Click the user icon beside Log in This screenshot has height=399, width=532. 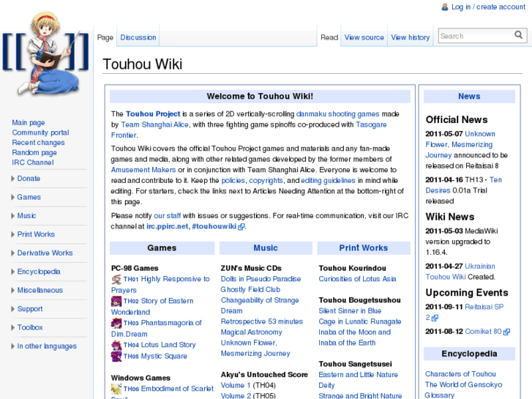tap(444, 7)
